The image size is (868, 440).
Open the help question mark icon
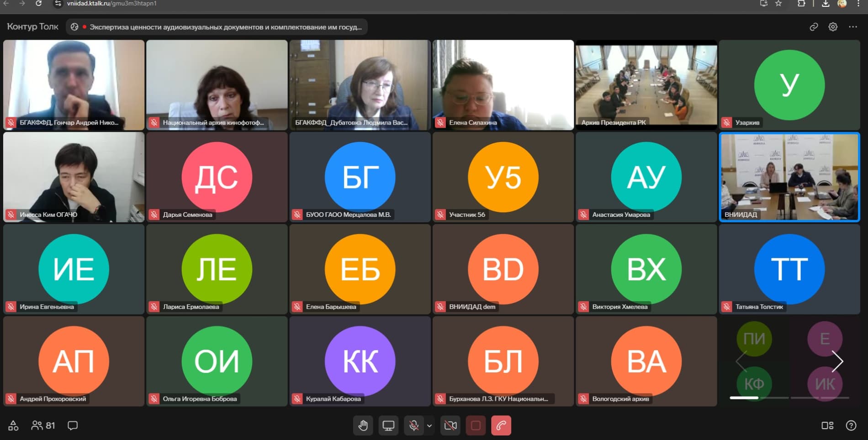(851, 425)
